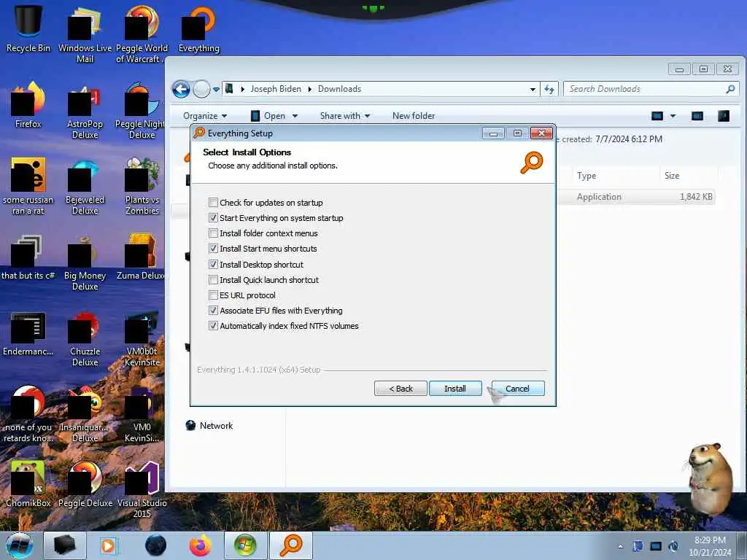This screenshot has width=747, height=560.
Task: Select Insaniquarium Deluxe desktop icon
Action: tap(85, 414)
